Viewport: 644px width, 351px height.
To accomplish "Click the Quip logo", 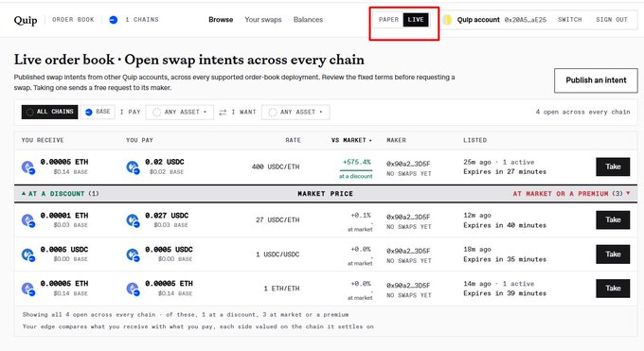I will tap(26, 20).
